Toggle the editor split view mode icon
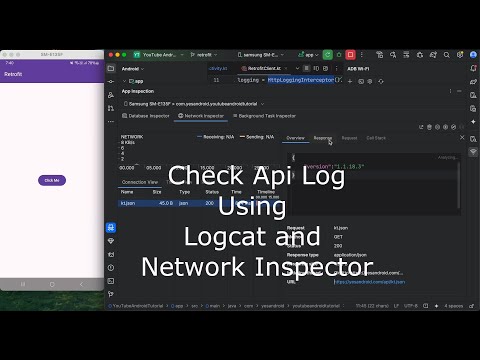Screen dimensions: 480x360 pos(316,68)
